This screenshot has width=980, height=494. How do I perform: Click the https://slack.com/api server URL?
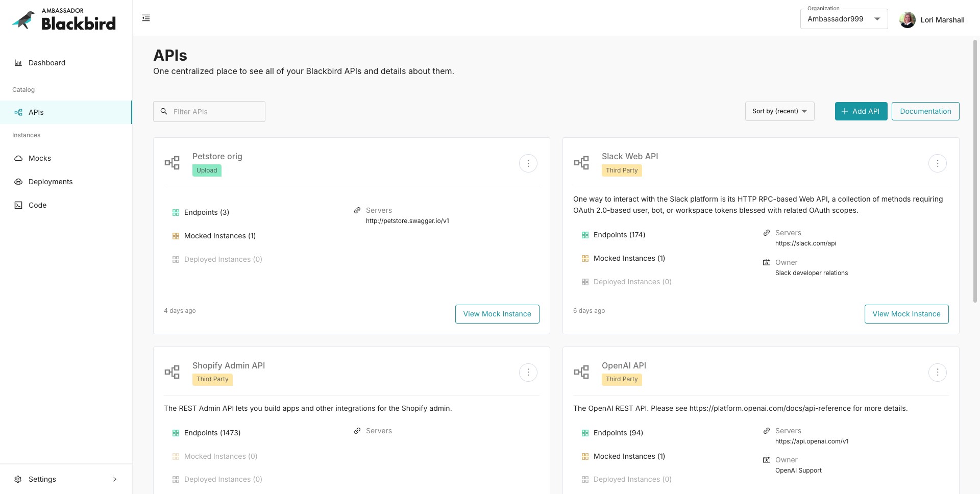click(x=805, y=243)
